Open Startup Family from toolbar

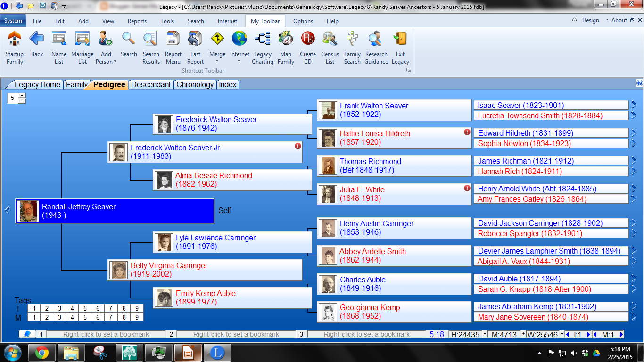(15, 48)
